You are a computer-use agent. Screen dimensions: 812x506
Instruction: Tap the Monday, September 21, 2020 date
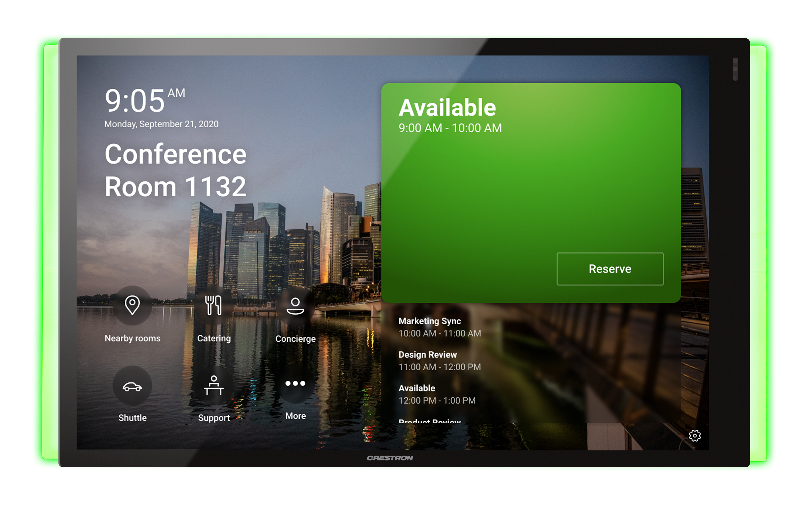(161, 124)
